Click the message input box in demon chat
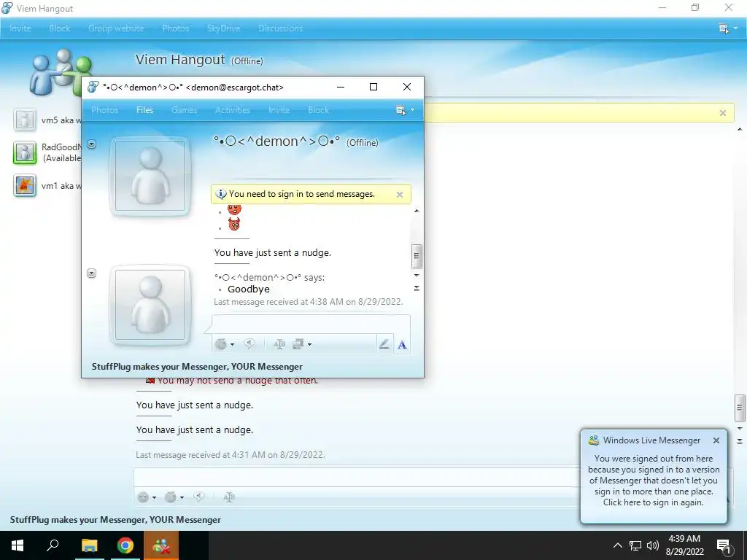This screenshot has width=747, height=560. pos(311,324)
